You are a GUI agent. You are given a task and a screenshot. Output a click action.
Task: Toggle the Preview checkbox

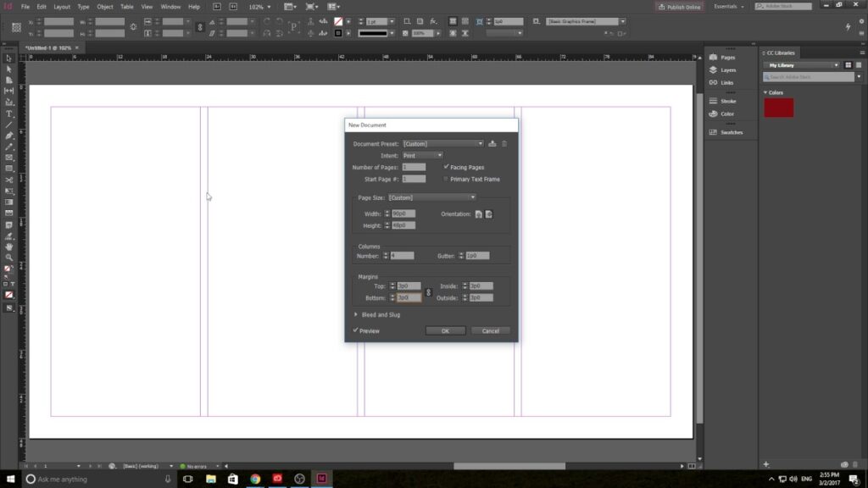click(x=355, y=329)
